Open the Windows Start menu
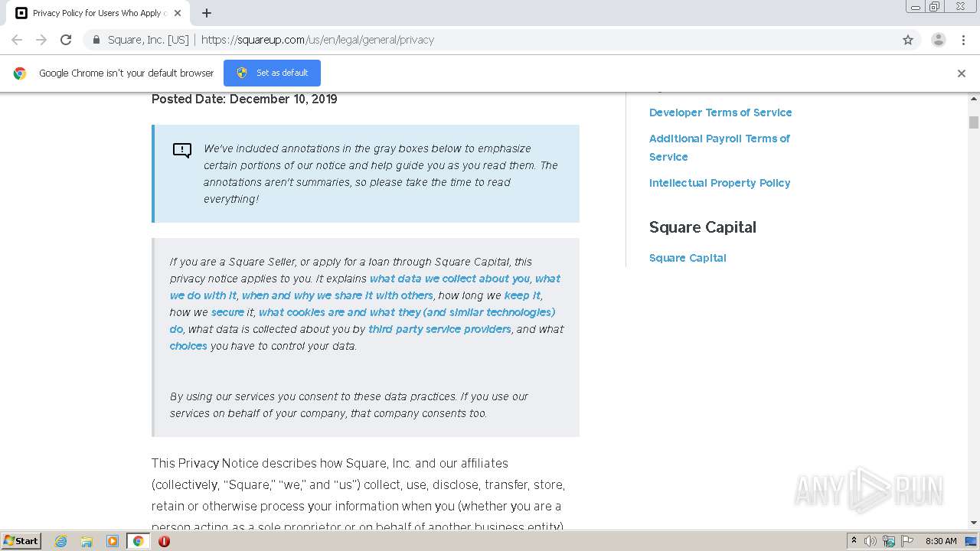The image size is (980, 551). tap(21, 540)
